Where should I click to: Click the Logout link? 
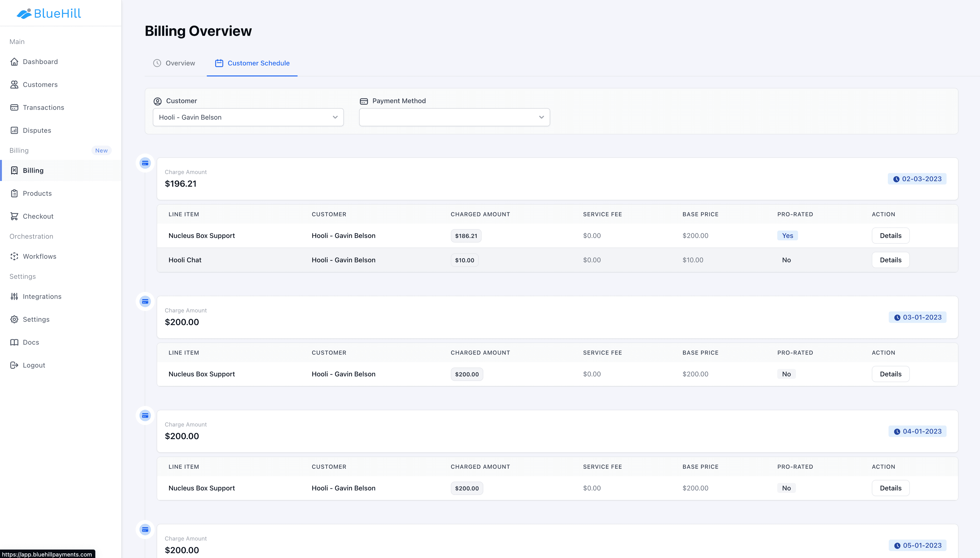[60, 365]
